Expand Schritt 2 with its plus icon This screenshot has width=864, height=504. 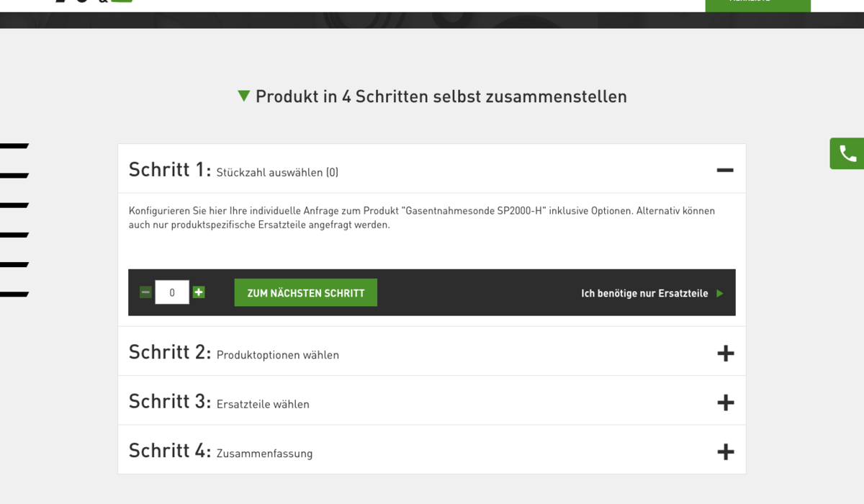pyautogui.click(x=725, y=353)
